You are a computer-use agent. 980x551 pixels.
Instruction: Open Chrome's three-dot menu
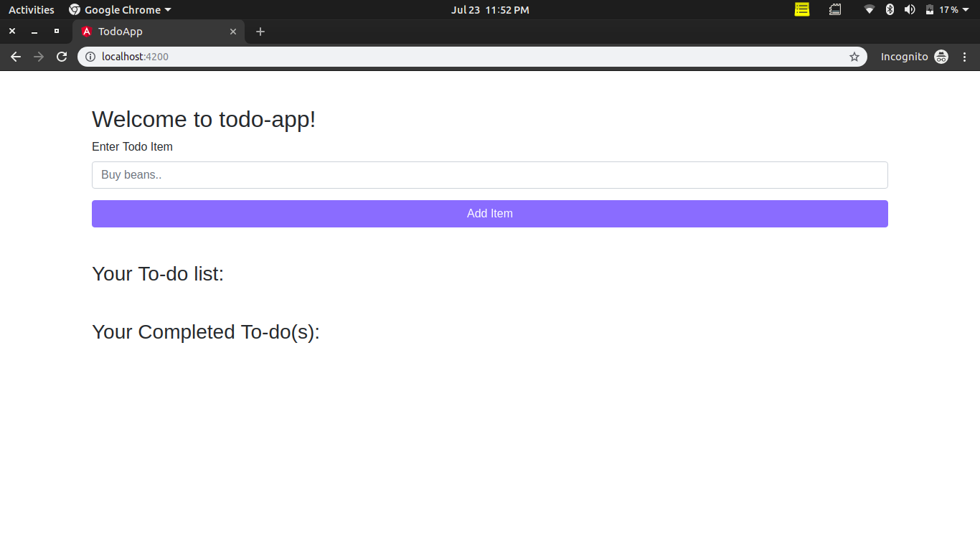click(964, 57)
